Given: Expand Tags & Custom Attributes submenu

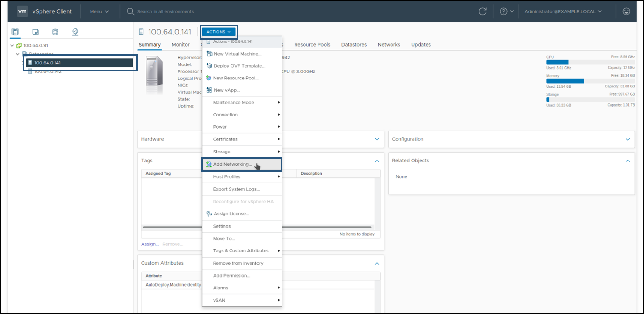Looking at the screenshot, I should (x=242, y=250).
